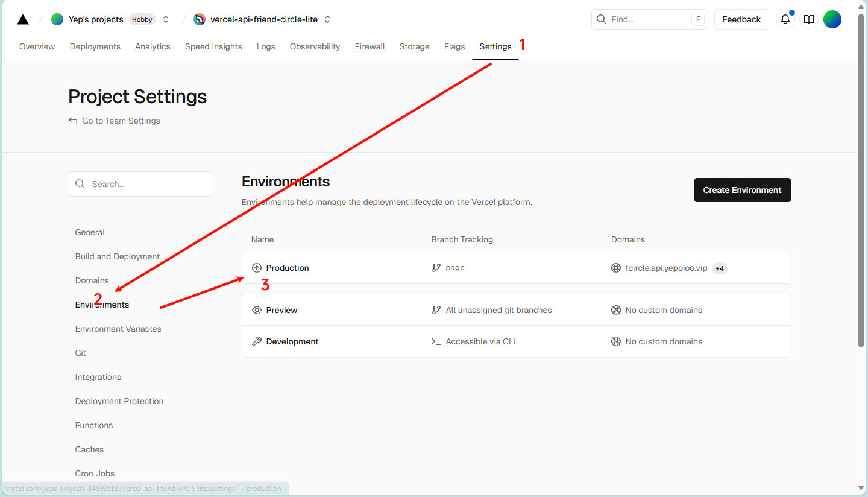This screenshot has width=868, height=497.
Task: Expand the project switcher chevron
Action: click(327, 19)
